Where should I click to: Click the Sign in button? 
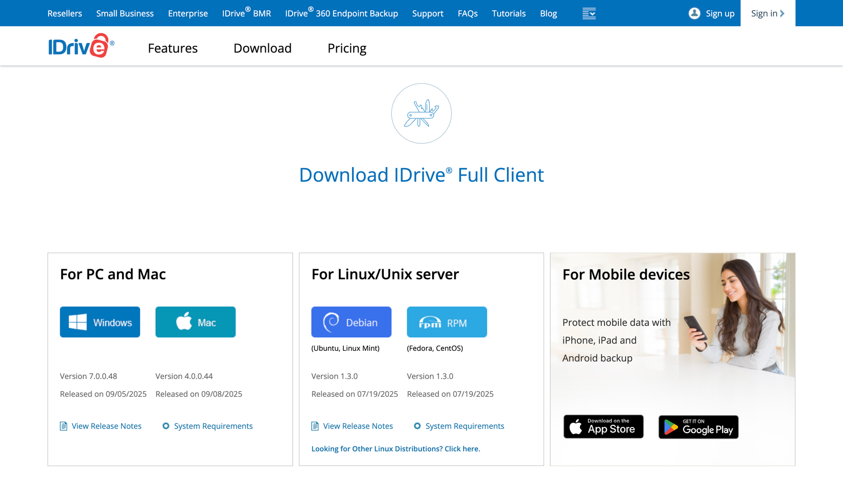point(768,13)
